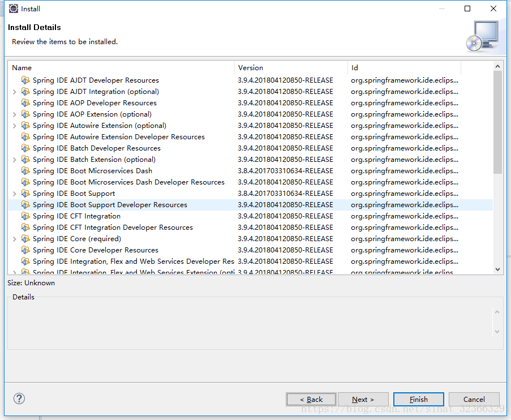
Task: Select Spring IDE CFT Integration Developer Resources name
Action: click(x=113, y=228)
